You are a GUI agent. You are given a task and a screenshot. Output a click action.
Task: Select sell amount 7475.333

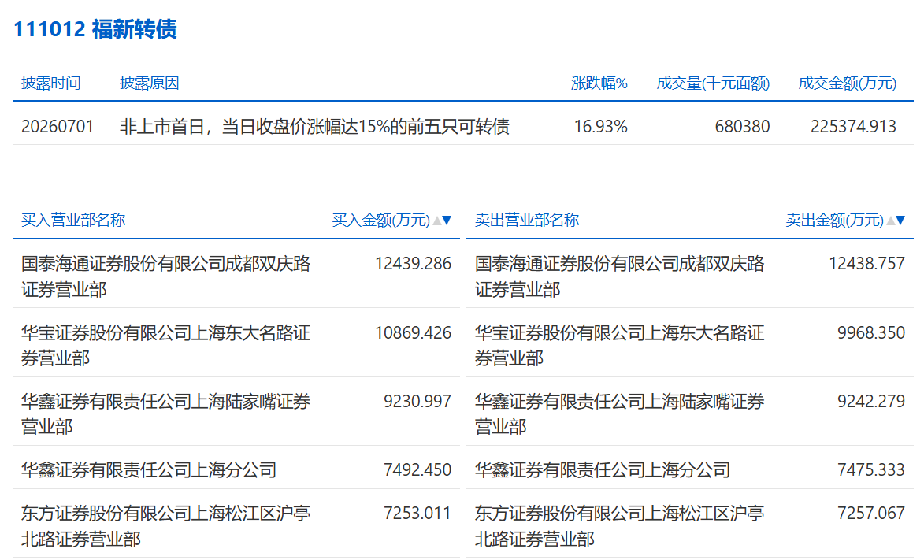coord(871,469)
